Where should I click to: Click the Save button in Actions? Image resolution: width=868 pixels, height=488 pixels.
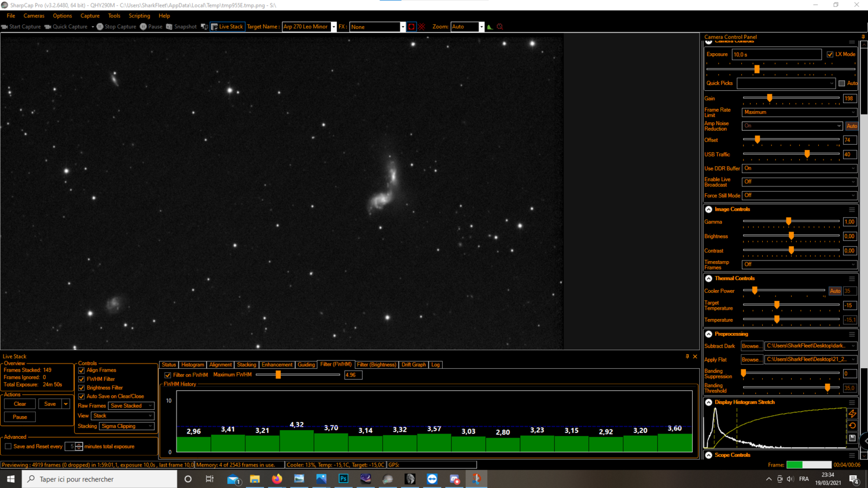click(x=50, y=404)
